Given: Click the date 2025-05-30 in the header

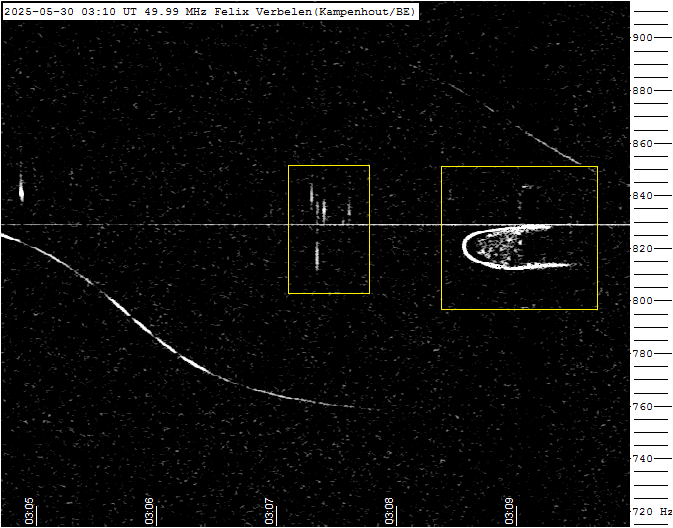Looking at the screenshot, I should pos(39,12).
